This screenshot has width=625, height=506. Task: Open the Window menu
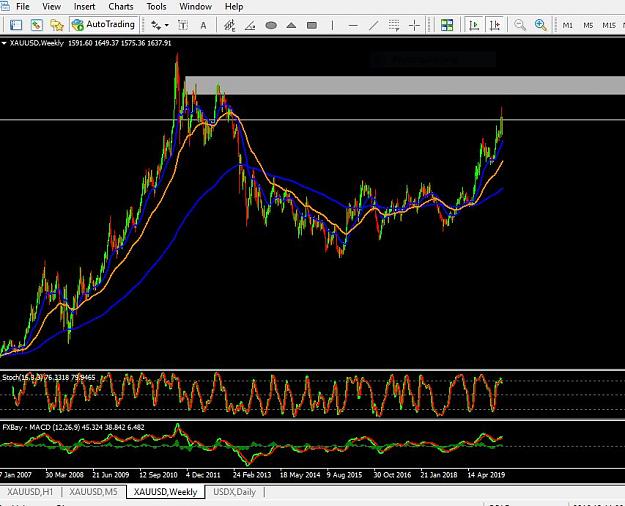click(195, 7)
